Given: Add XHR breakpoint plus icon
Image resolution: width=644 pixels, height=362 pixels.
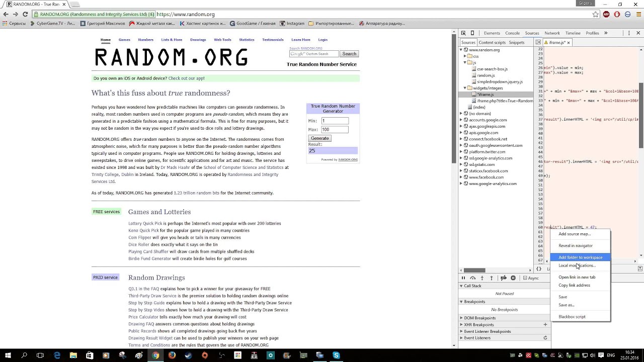Looking at the screenshot, I should 545,325.
